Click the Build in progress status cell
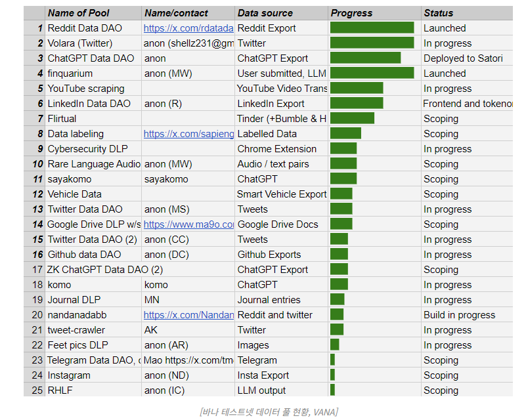 [459, 315]
